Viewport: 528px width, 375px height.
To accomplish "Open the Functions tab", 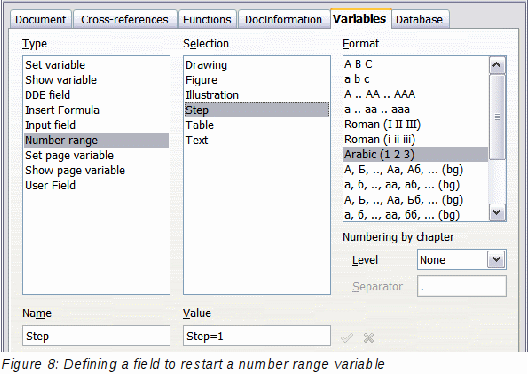I will [207, 19].
